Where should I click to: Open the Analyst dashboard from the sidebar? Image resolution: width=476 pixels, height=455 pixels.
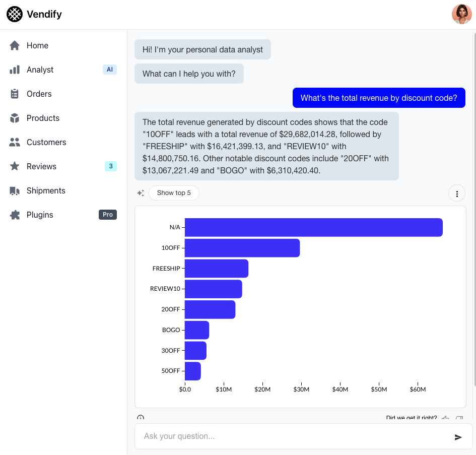coord(40,70)
